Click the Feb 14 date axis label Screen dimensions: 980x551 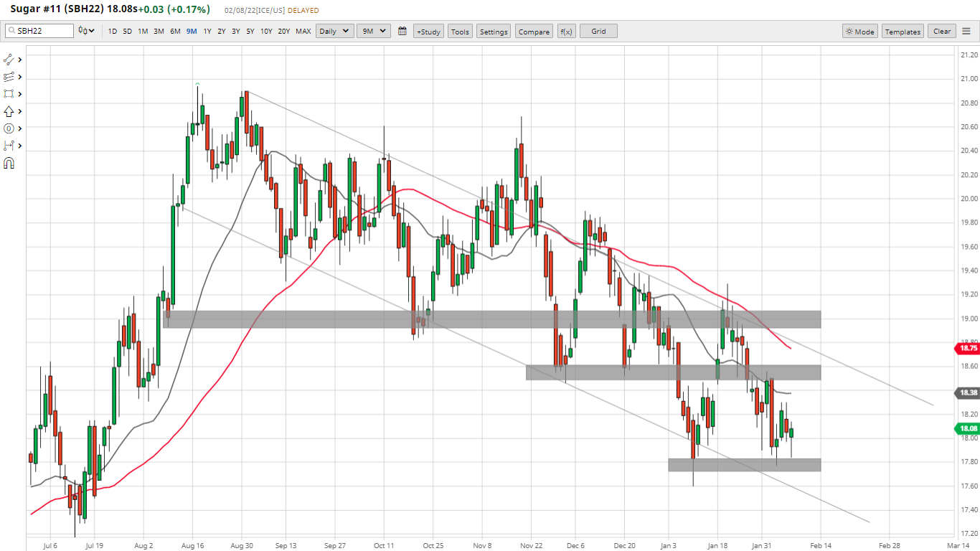coord(821,545)
